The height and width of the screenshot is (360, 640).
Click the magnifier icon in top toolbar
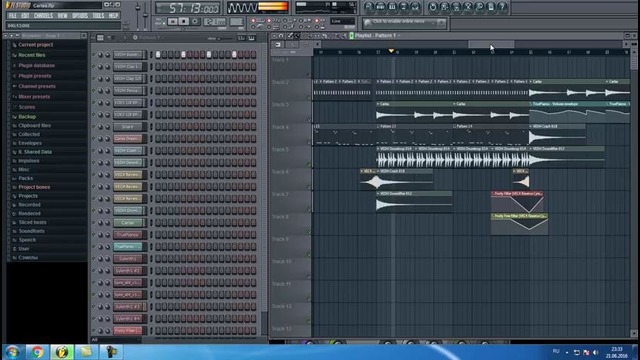(x=480, y=7)
